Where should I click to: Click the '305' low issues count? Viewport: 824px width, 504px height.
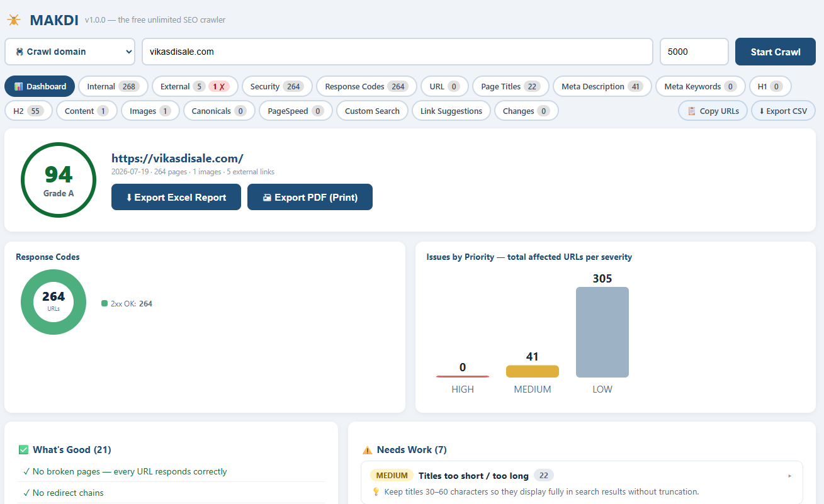[602, 278]
